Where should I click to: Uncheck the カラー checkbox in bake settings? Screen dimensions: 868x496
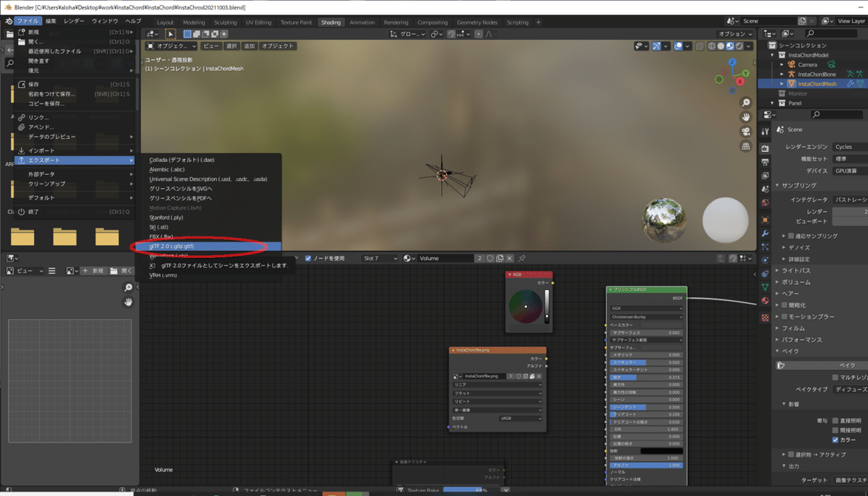pos(836,440)
